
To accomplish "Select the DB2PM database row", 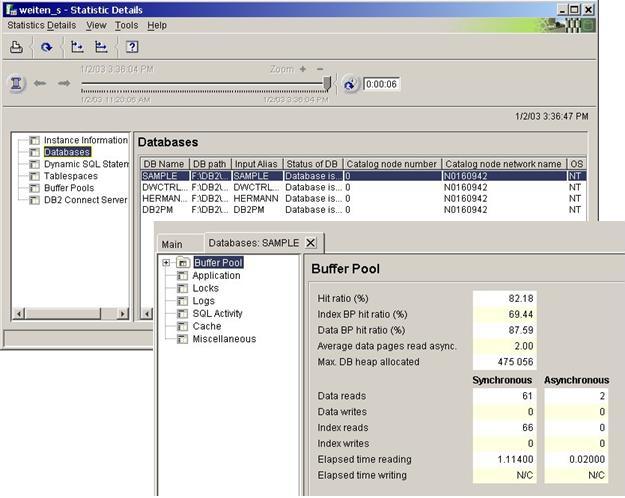I will coord(364,209).
